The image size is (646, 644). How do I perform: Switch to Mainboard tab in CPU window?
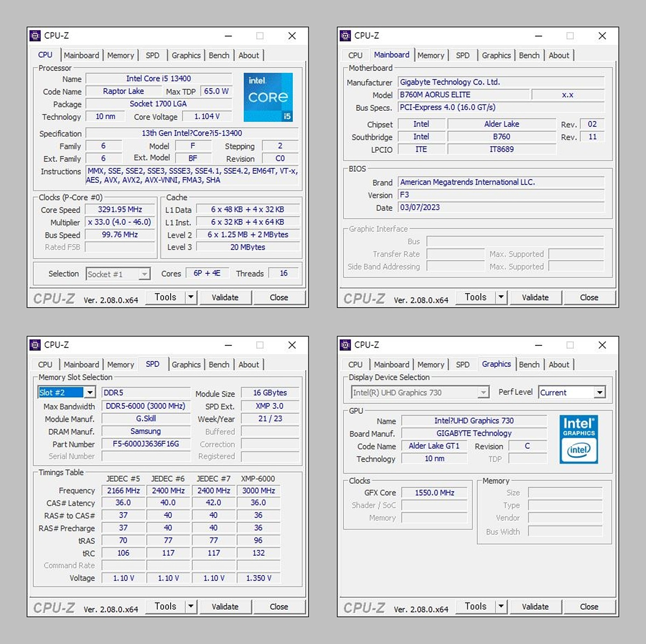click(x=81, y=55)
